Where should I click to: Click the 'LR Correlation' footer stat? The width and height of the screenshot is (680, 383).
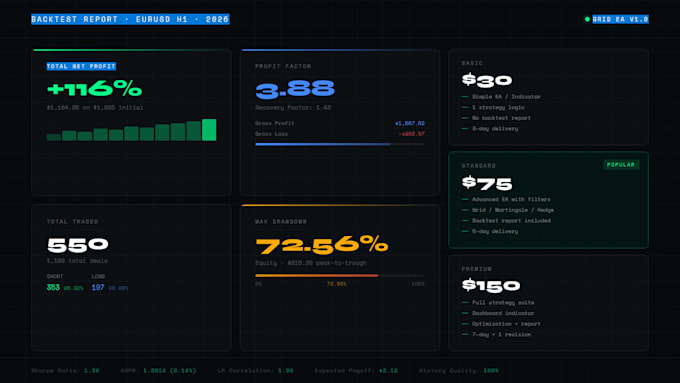point(255,371)
